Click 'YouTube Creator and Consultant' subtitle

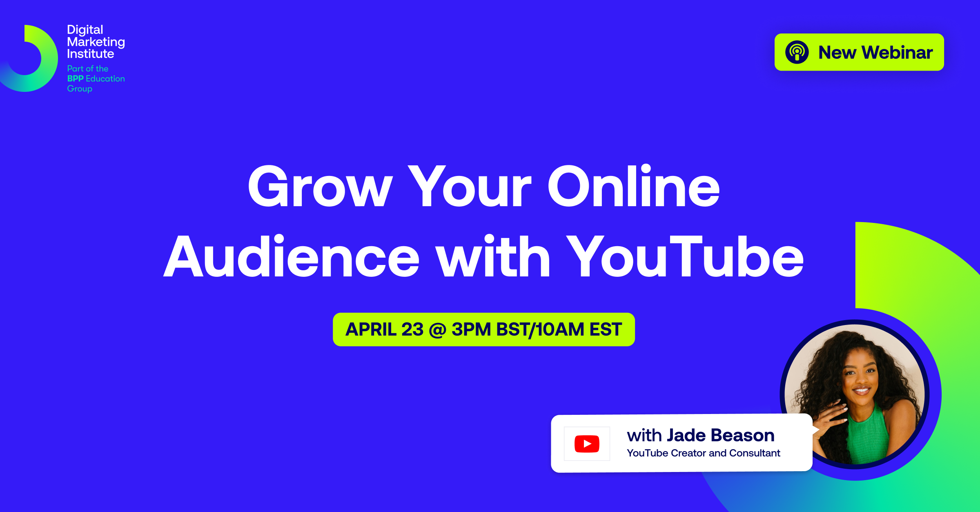point(704,453)
